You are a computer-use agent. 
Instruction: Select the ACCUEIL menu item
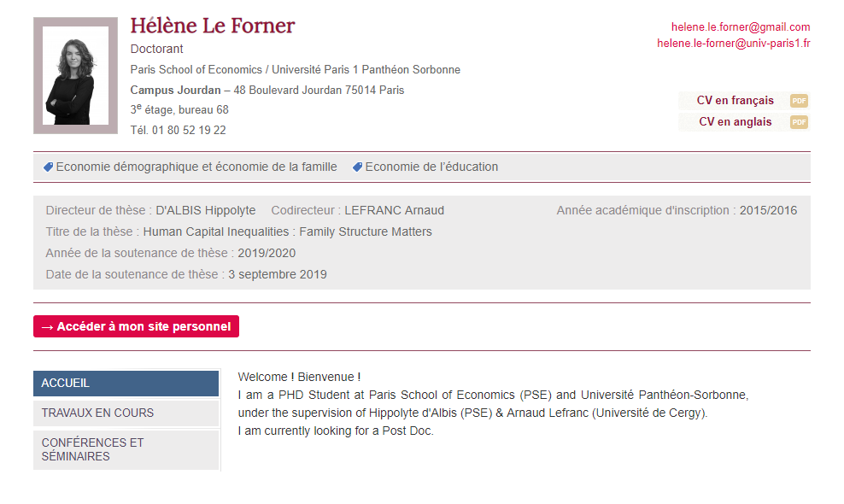click(x=126, y=384)
